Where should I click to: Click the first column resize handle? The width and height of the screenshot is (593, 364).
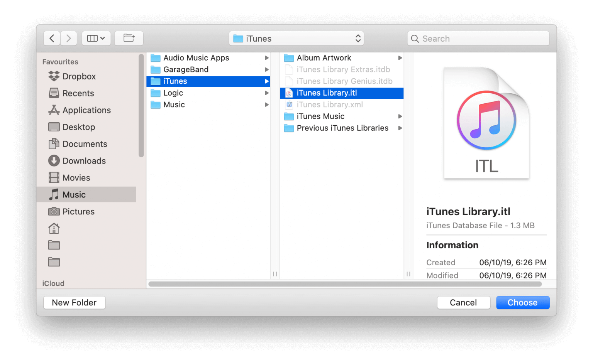[x=275, y=274]
